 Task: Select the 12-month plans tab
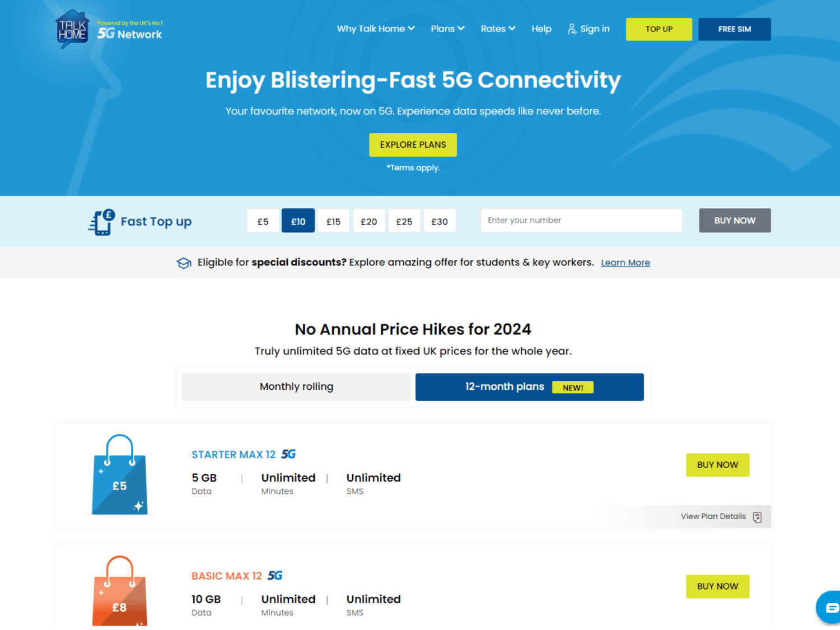529,387
